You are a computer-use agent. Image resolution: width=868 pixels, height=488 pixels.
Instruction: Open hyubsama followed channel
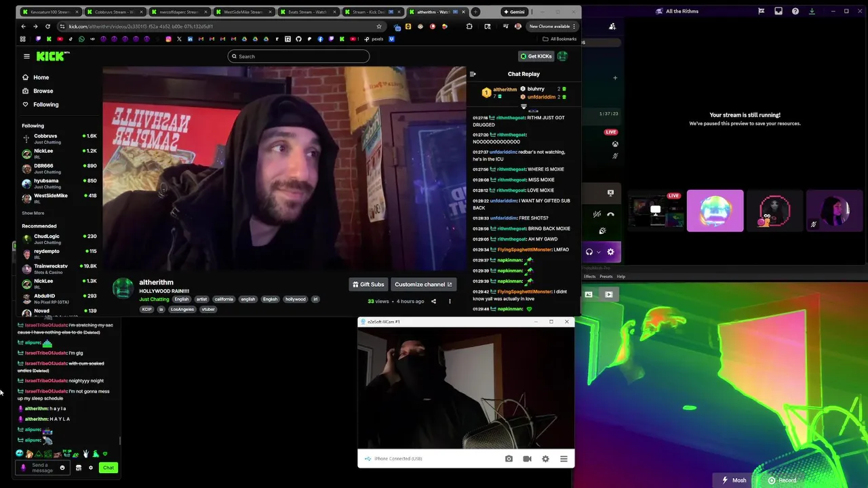click(60, 183)
